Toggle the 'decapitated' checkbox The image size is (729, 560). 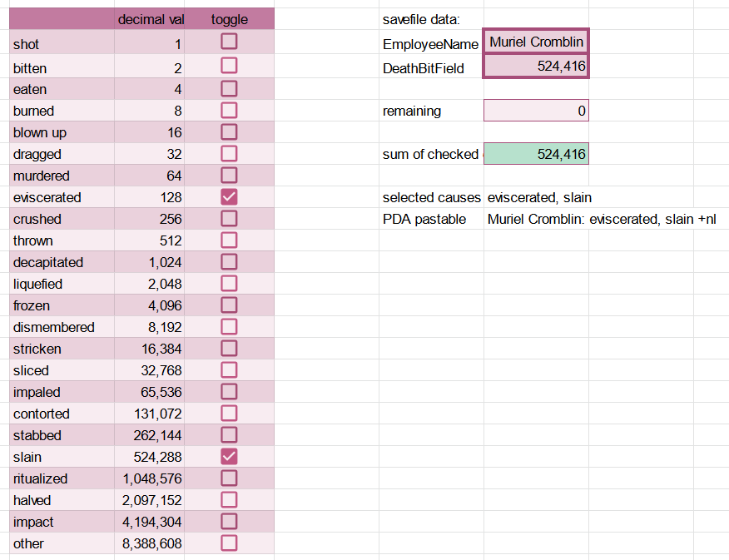point(229,262)
